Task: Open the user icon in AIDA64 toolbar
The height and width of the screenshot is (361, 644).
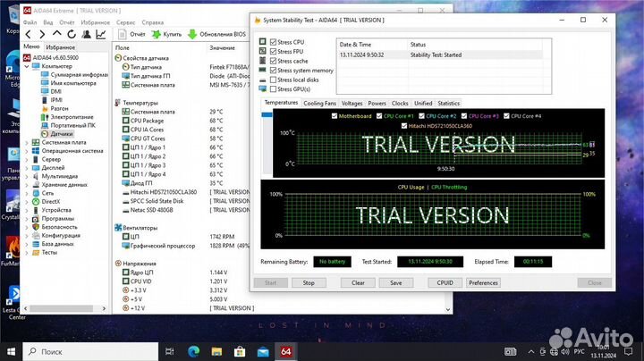Action: tap(86, 35)
